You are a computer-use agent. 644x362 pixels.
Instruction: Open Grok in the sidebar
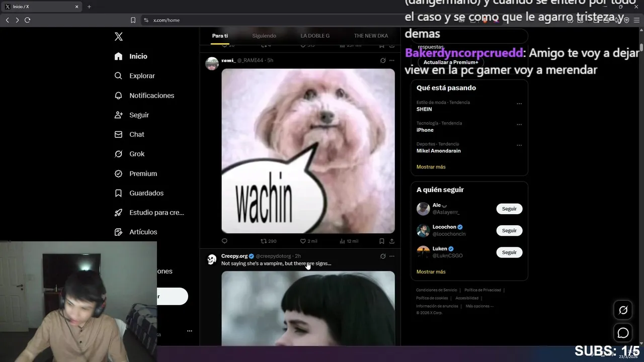pyautogui.click(x=130, y=154)
